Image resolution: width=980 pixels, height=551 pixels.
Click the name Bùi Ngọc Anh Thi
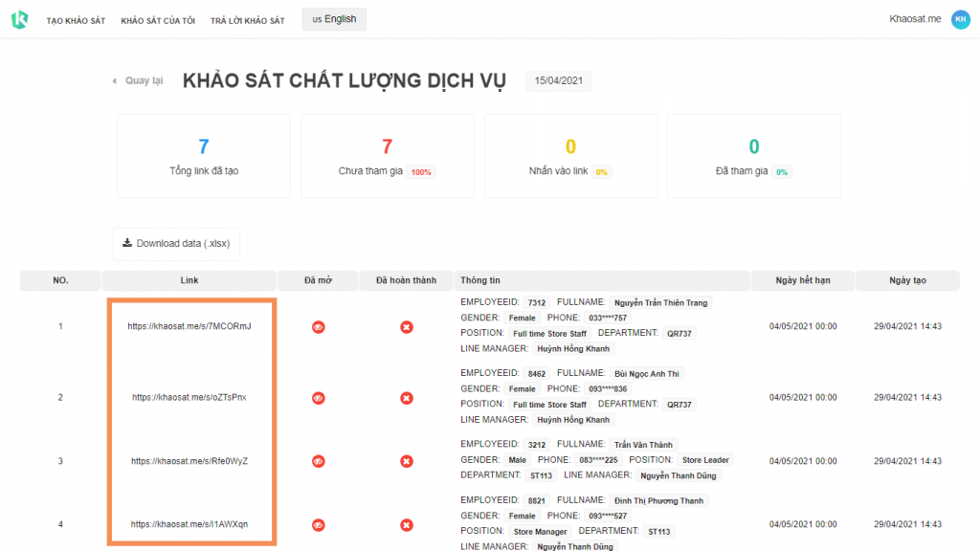tap(646, 374)
